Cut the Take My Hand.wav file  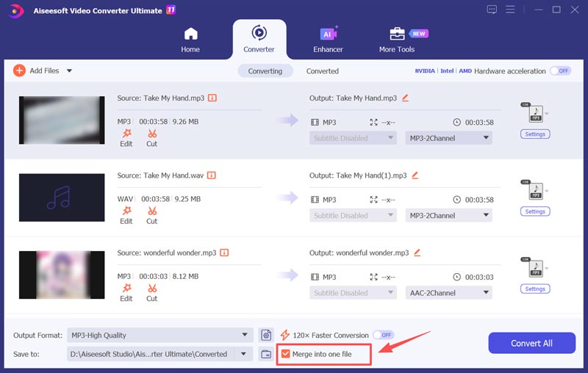152,216
